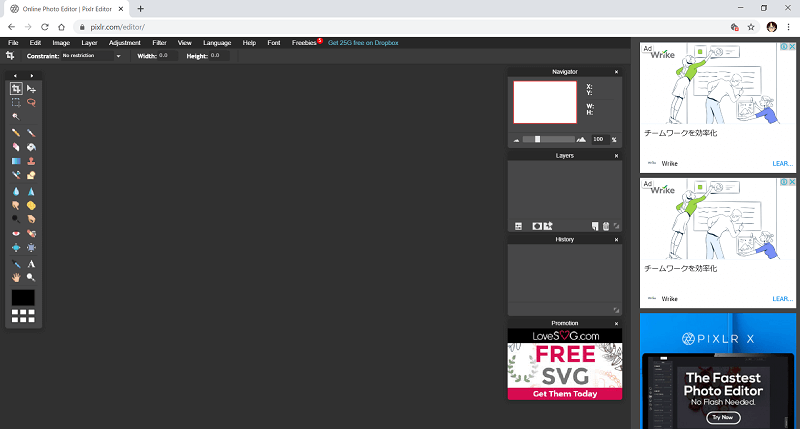Image resolution: width=800 pixels, height=429 pixels.
Task: Expand toolbox with the right arrow
Action: (x=32, y=75)
